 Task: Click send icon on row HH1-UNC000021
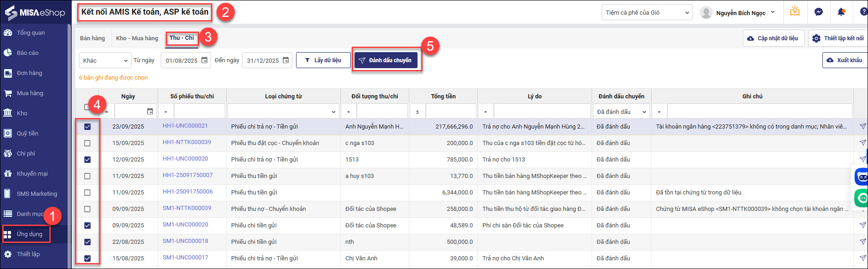point(862,127)
